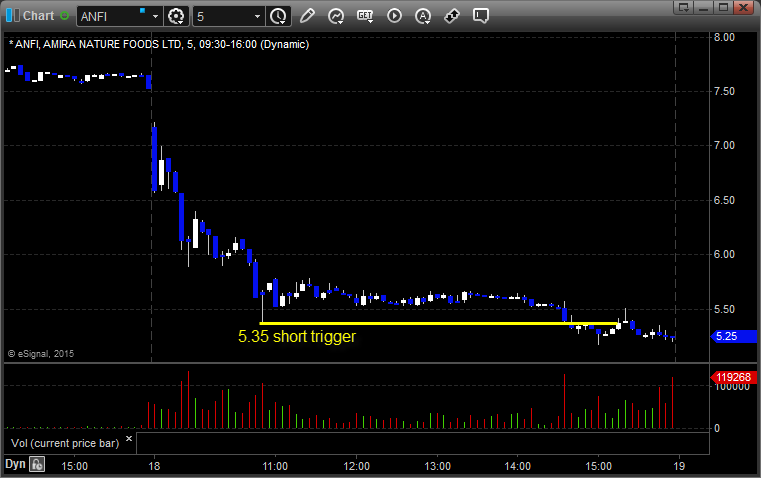Click the 5.50 price axis label

click(724, 309)
